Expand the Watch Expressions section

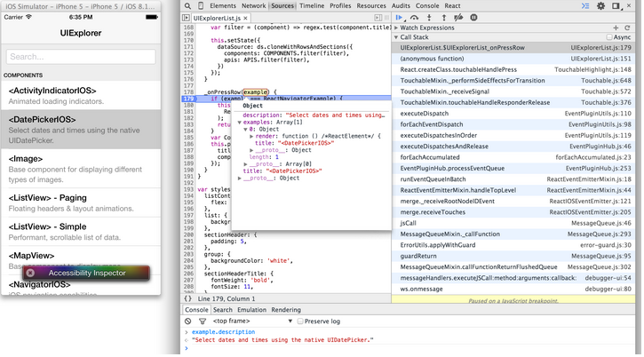[426, 28]
